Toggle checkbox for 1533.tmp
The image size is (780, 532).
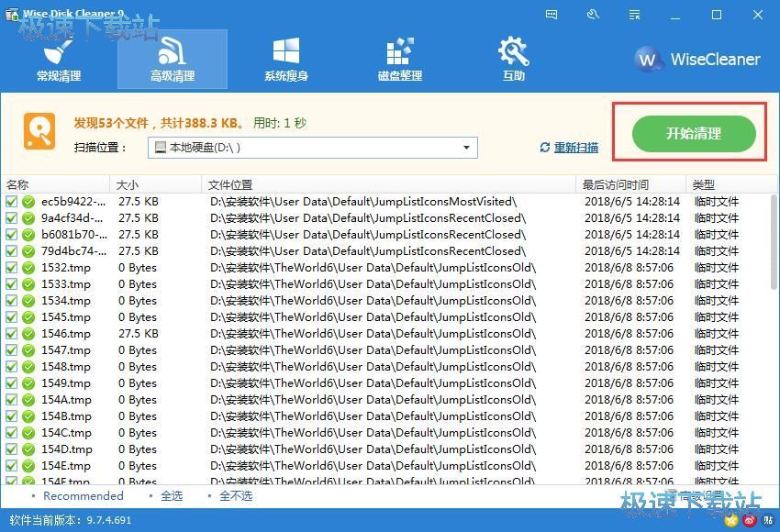tap(11, 284)
